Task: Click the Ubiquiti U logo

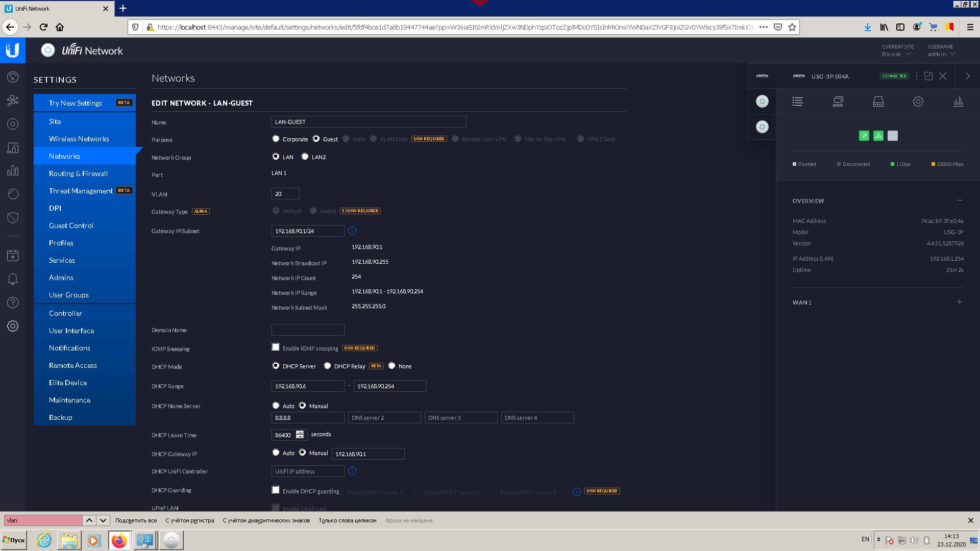Action: 13,50
